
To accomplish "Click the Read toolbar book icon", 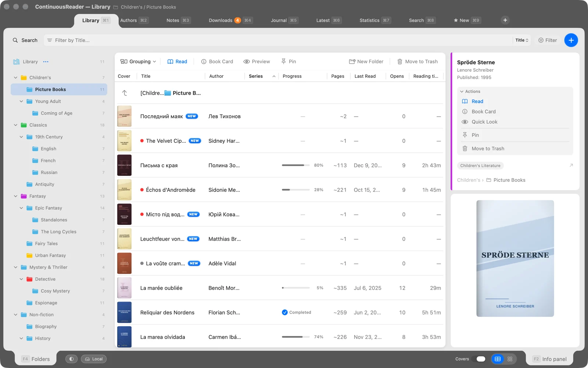I will point(170,61).
